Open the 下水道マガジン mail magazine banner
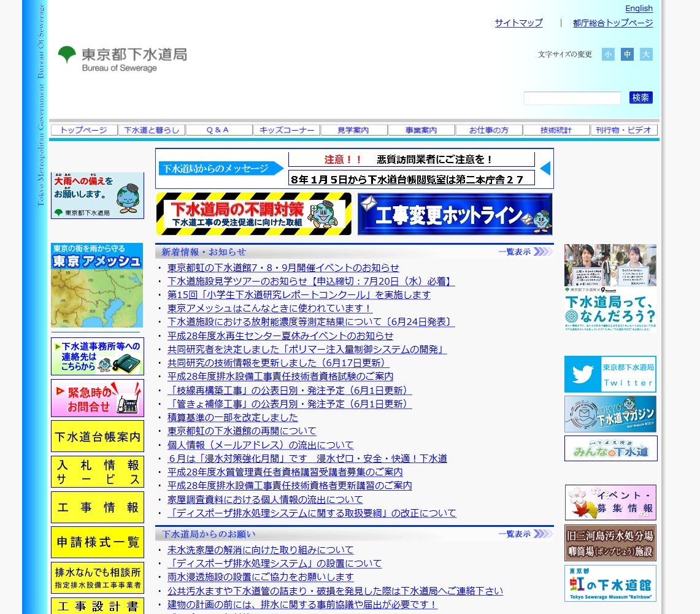This screenshot has height=614, width=700. coord(610,414)
